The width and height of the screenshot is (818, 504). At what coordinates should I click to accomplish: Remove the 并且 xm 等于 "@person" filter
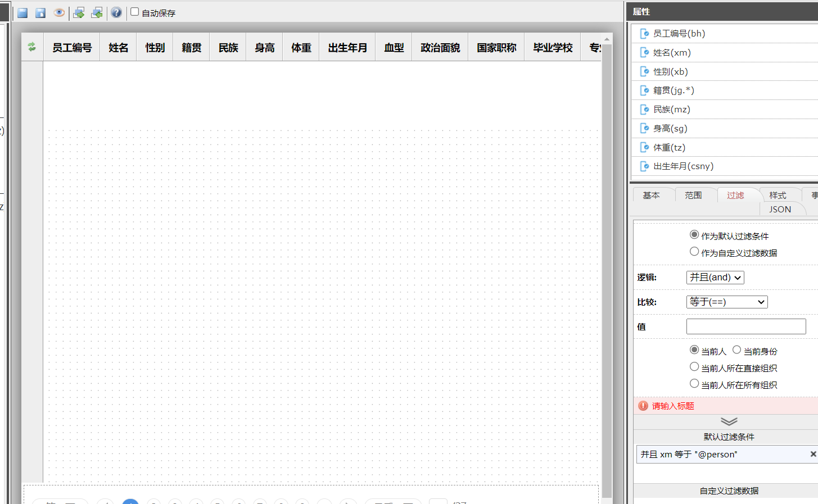(813, 454)
